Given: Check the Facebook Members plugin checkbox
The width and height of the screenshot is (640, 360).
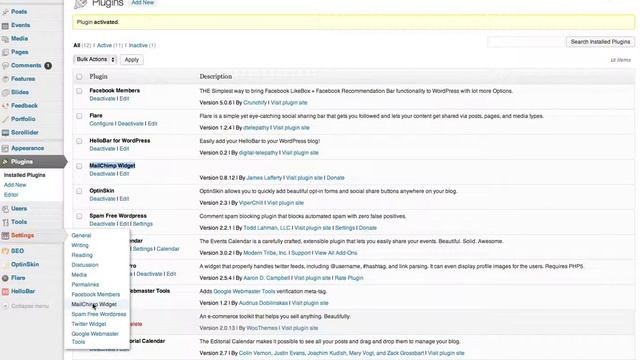Looking at the screenshot, I should click(79, 91).
